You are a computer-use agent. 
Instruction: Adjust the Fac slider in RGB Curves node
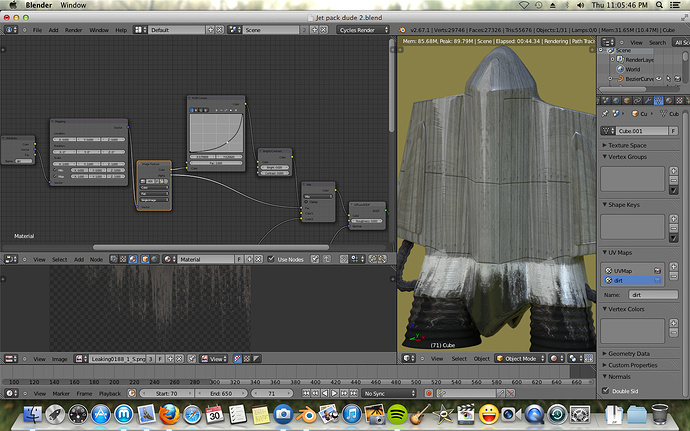coord(216,163)
